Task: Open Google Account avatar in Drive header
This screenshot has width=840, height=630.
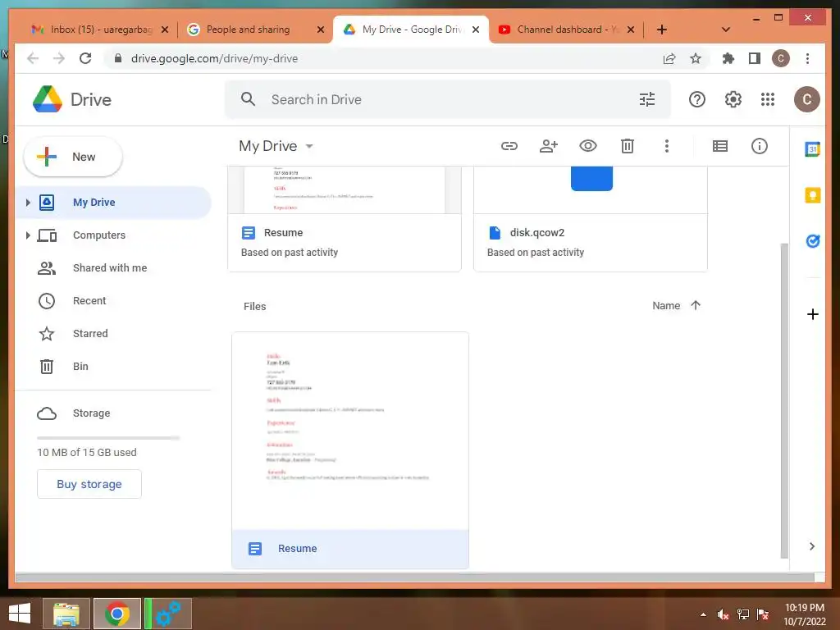Action: pyautogui.click(x=807, y=99)
